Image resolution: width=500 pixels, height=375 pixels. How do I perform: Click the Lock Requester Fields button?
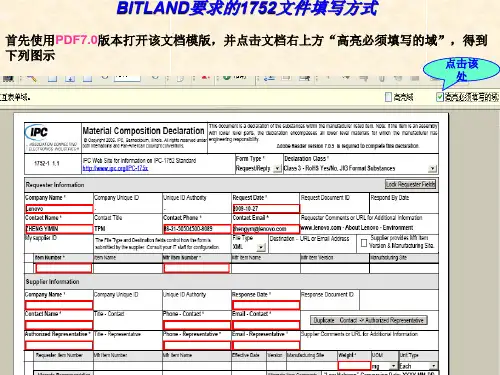410,184
